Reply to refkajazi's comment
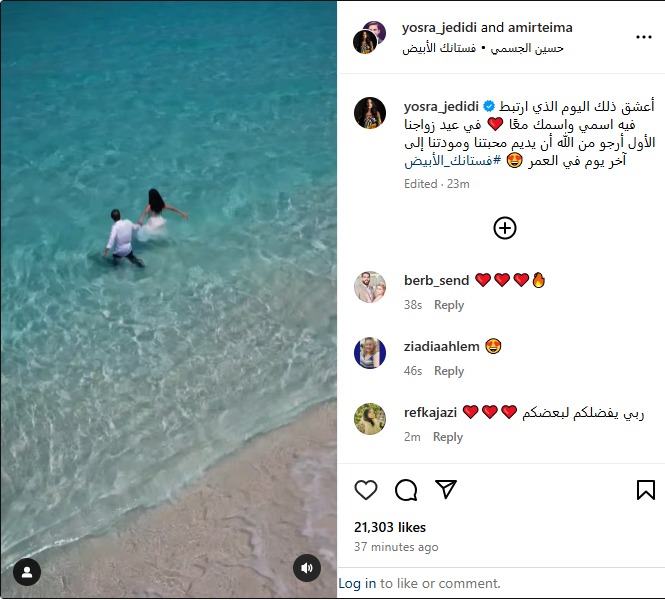Image resolution: width=665 pixels, height=600 pixels. (447, 437)
